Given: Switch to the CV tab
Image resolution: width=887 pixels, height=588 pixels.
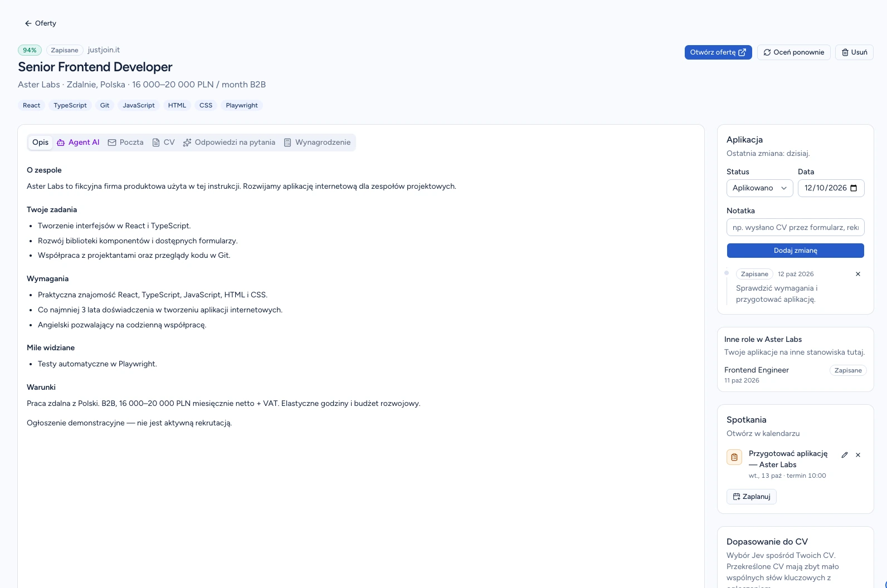Looking at the screenshot, I should click(164, 143).
